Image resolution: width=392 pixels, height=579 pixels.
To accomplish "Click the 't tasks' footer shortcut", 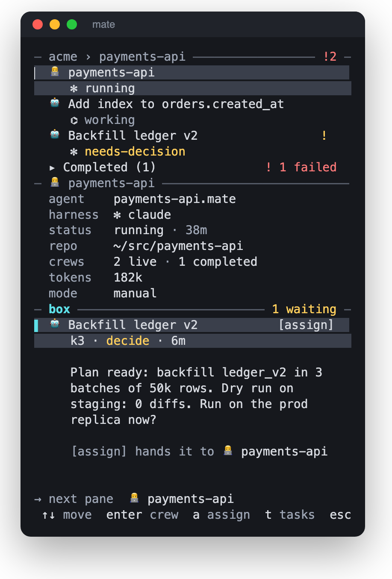I will point(290,515).
